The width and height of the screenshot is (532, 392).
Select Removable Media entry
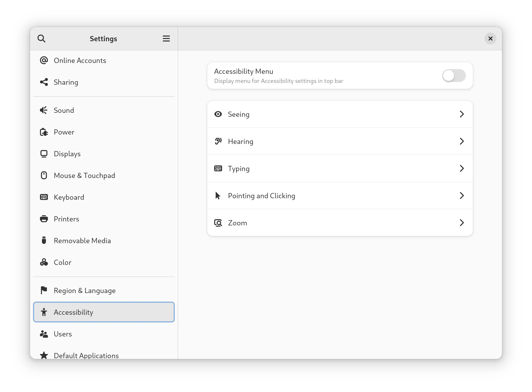click(82, 241)
